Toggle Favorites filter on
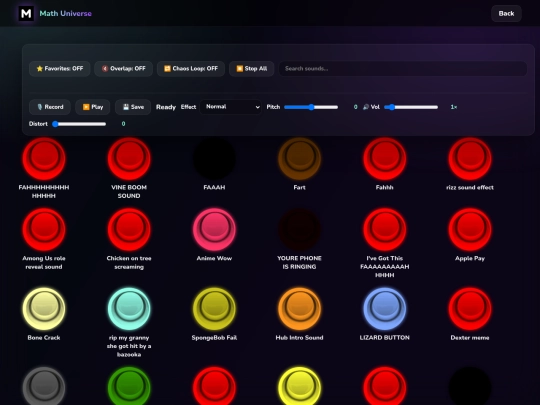Screen dimensions: 540x405 (x=60, y=69)
